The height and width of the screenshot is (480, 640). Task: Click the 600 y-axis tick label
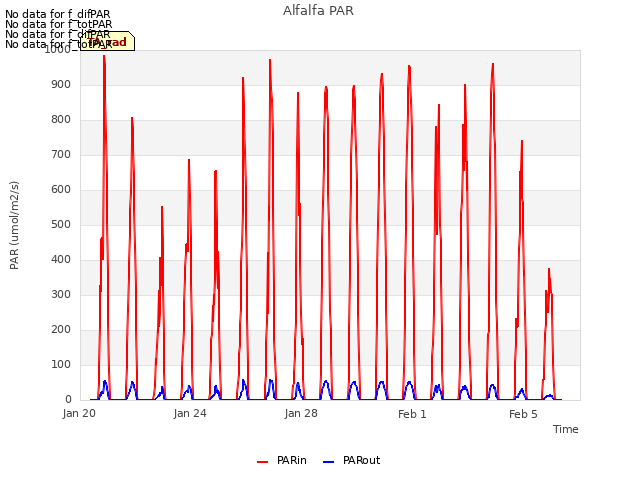coord(61,189)
